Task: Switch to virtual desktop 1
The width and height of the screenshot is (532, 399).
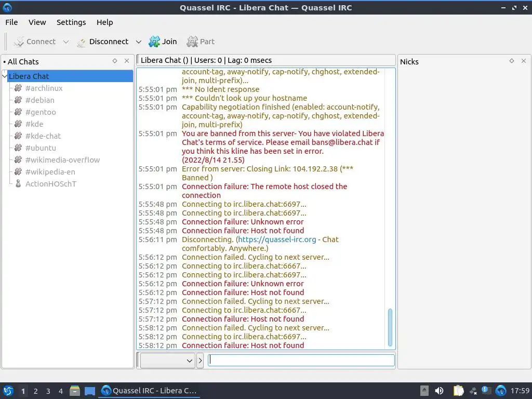Action: point(23,391)
